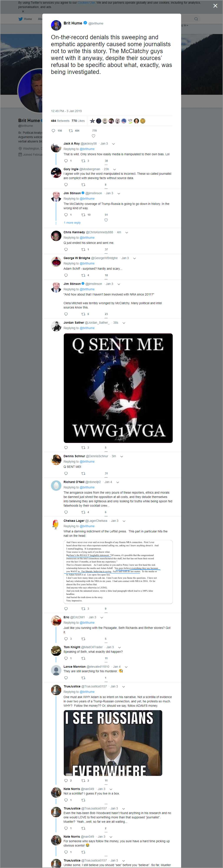The height and width of the screenshot is (868, 223).
Task: Retweet Chelsea Lager's reply about Leftist press
Action: point(83,609)
